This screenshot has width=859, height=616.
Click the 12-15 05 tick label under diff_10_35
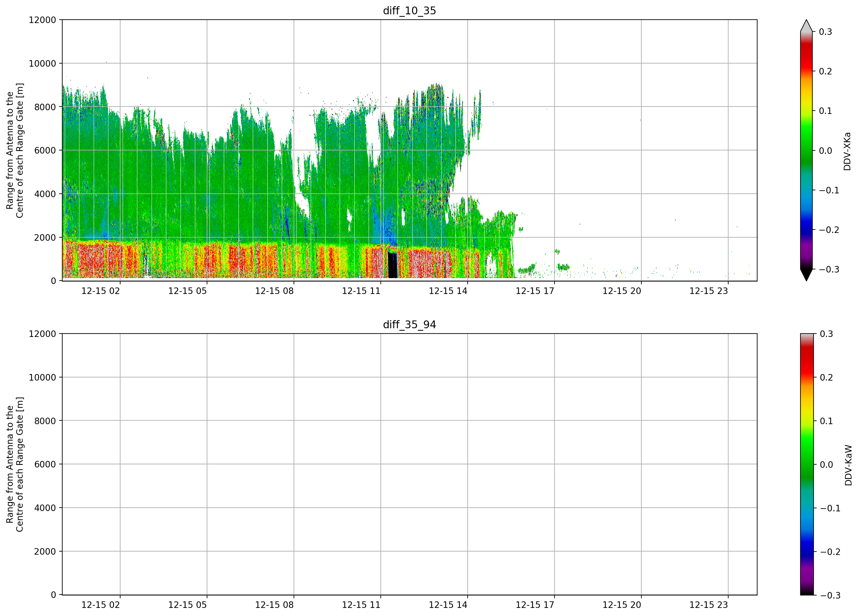pos(187,291)
